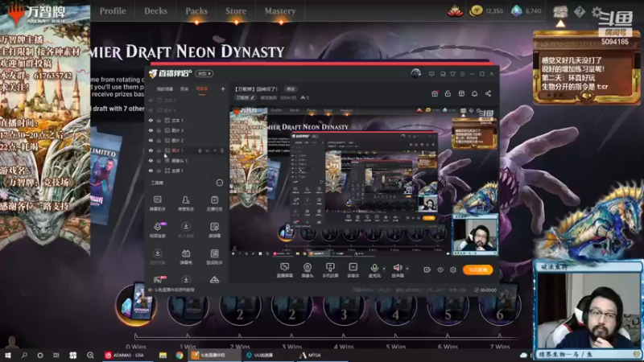This screenshot has width=644, height=362.
Task: Toggle visibility of 文本 1 layer
Action: click(151, 120)
